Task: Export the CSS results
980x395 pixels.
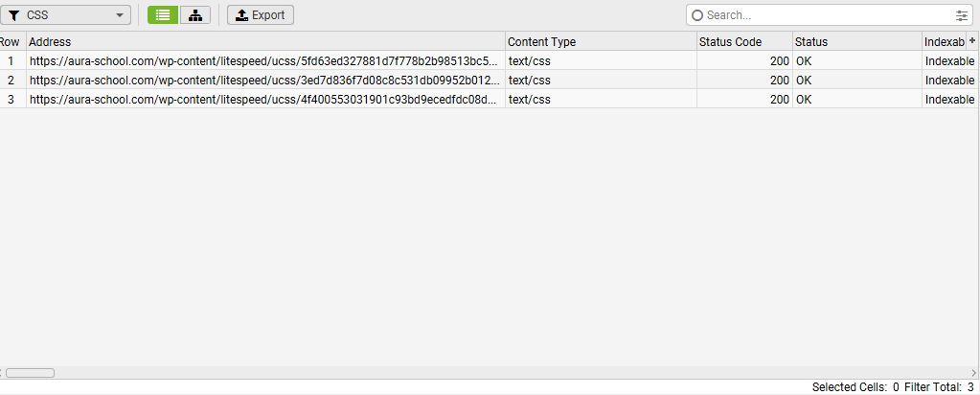Action: tap(260, 15)
